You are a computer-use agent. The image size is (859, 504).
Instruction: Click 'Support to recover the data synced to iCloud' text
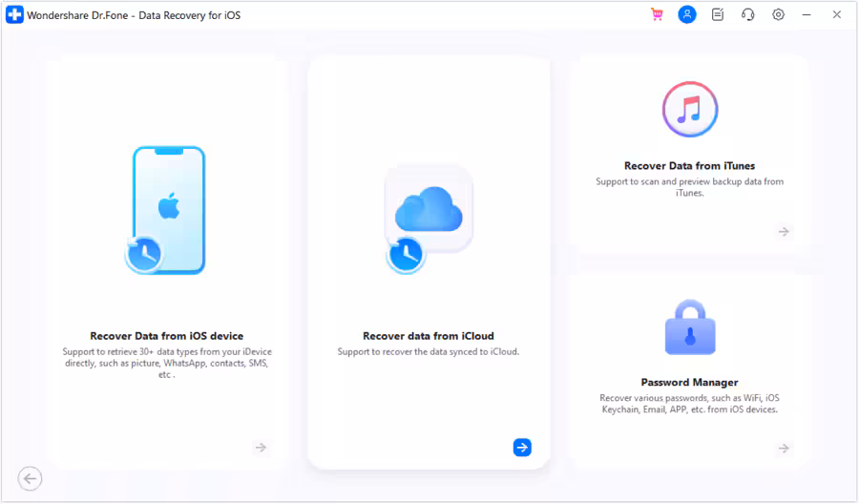coord(429,351)
